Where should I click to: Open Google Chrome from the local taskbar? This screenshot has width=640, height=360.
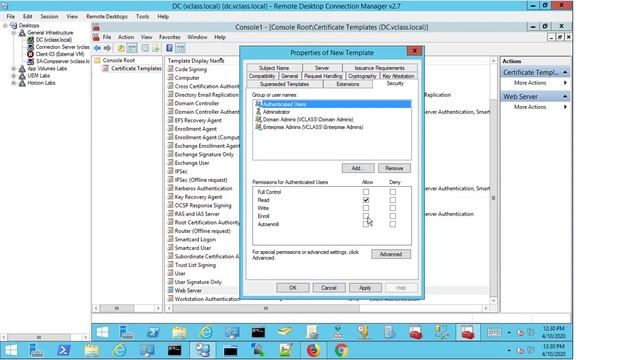(341, 350)
